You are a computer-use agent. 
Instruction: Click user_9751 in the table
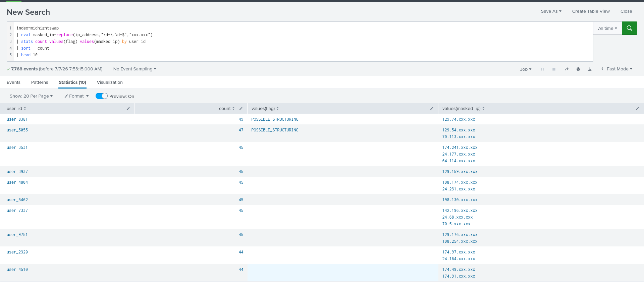point(17,235)
